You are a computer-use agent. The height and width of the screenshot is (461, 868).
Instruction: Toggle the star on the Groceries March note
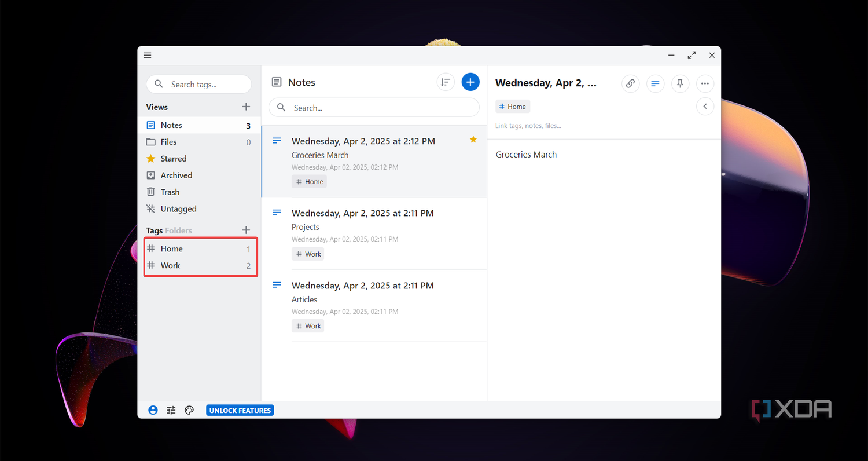point(473,140)
